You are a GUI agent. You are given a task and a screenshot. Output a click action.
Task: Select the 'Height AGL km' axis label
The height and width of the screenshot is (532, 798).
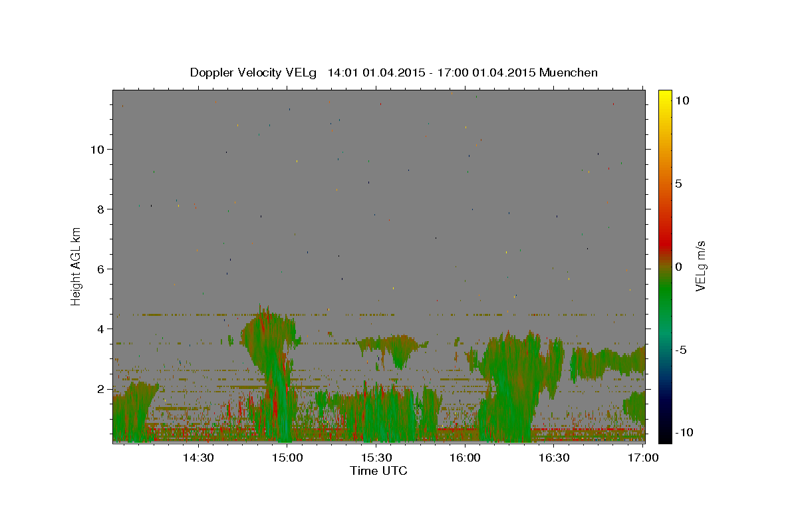click(x=76, y=266)
